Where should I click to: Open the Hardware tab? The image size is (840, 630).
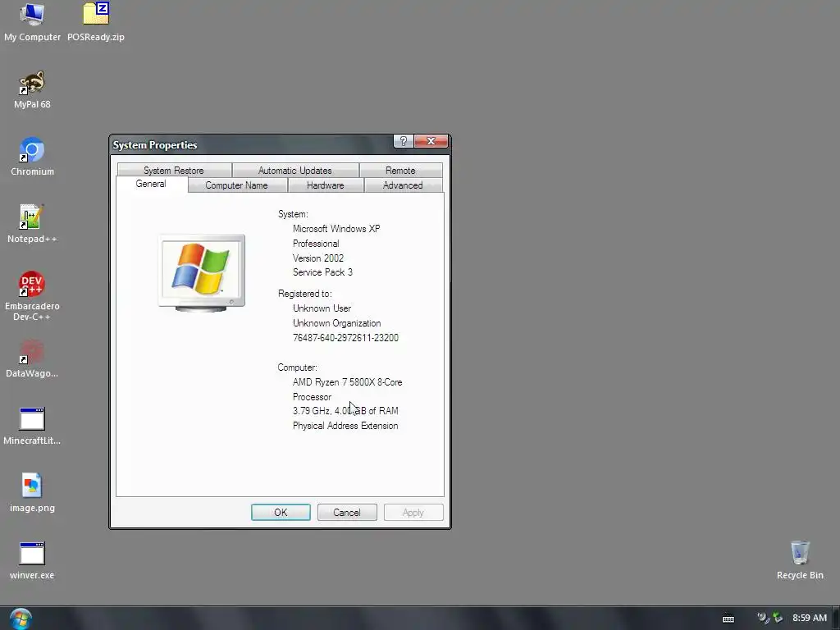(x=326, y=185)
